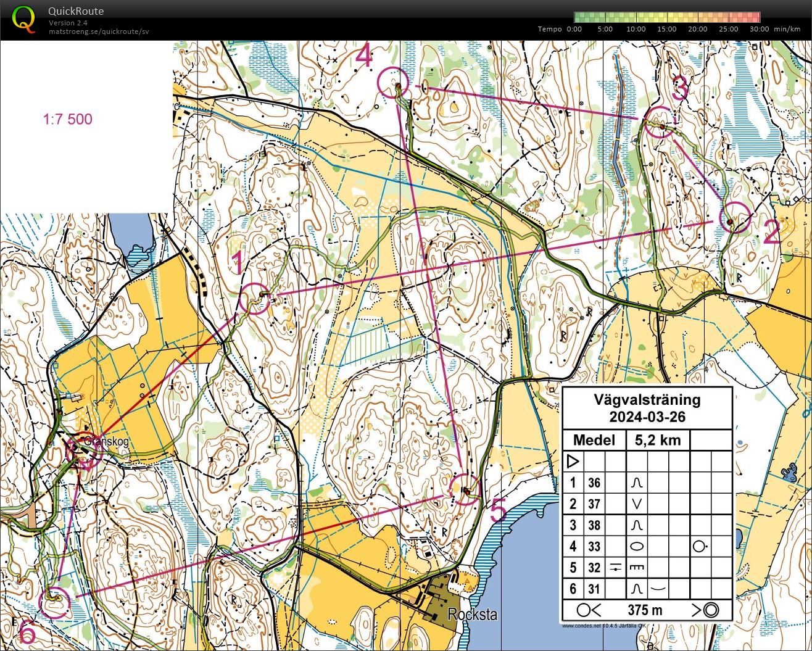Click the 375 m finish distance text
The width and height of the screenshot is (812, 651).
pos(645,610)
